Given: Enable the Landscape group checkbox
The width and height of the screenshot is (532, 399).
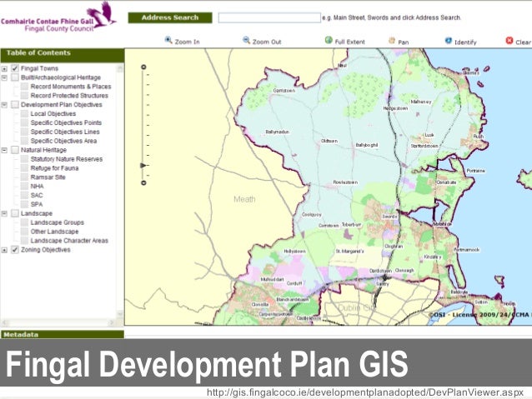Looking at the screenshot, I should 14,213.
